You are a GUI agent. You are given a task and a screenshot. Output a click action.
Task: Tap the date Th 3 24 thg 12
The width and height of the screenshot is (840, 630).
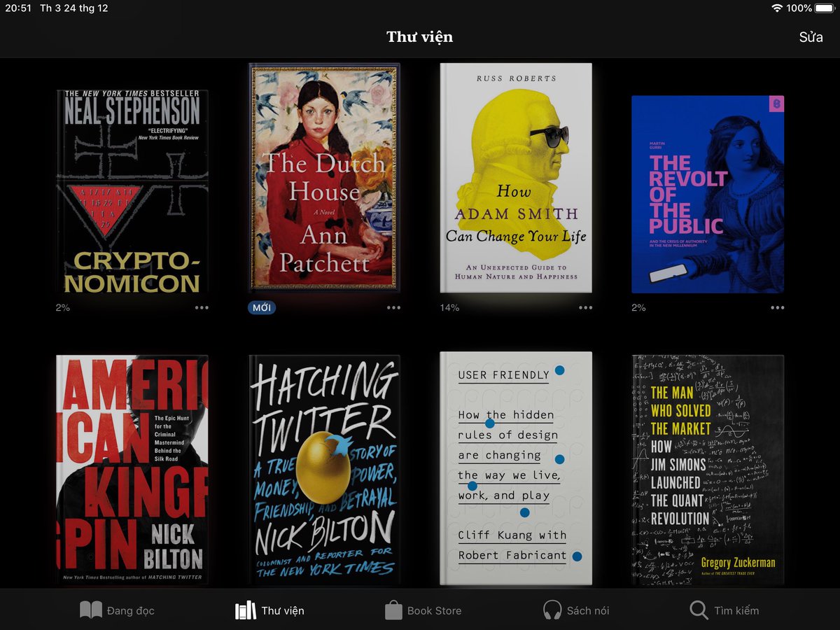[74, 8]
